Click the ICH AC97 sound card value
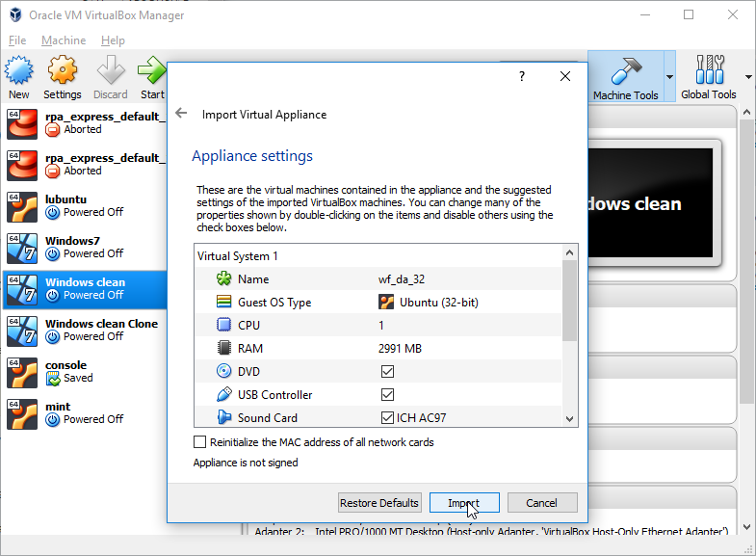Image resolution: width=756 pixels, height=556 pixels. tap(422, 417)
